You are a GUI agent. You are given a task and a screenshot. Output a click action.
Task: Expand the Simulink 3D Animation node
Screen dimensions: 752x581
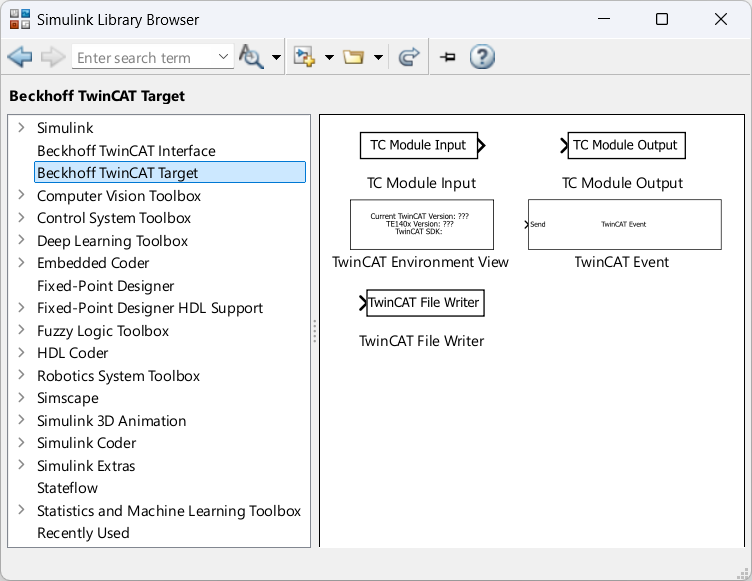click(21, 420)
